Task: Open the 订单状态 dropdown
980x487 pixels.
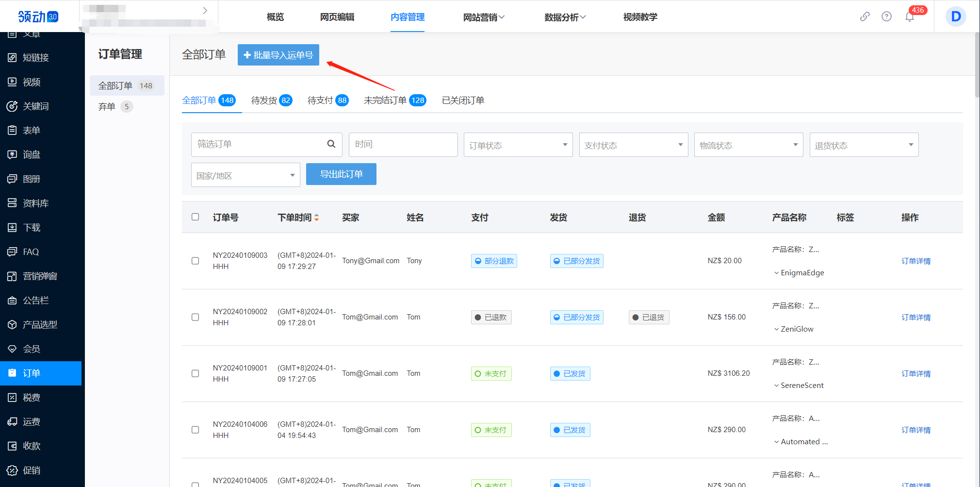Action: 518,145
